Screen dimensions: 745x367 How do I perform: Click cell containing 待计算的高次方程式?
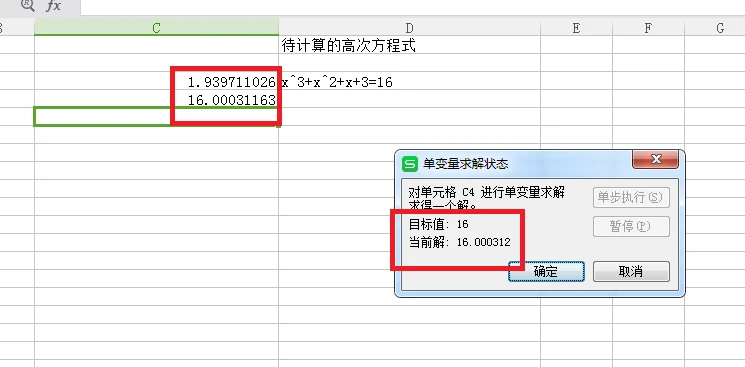coord(410,46)
